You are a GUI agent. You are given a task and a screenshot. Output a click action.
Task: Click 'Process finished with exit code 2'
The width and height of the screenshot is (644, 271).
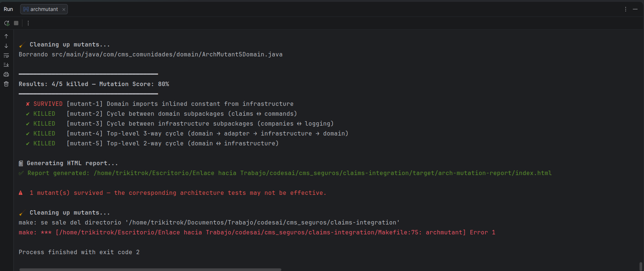79,252
